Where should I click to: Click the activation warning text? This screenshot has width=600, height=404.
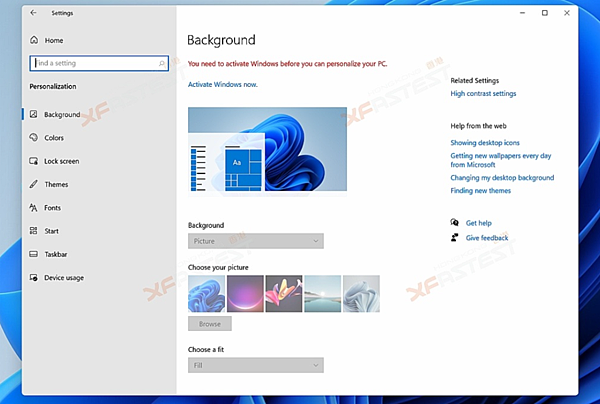tap(287, 64)
